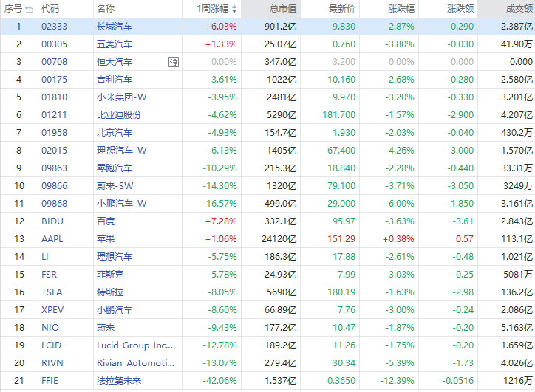Click the 停 suspended badge on 恒大汽车
The height and width of the screenshot is (392, 535).
click(174, 62)
